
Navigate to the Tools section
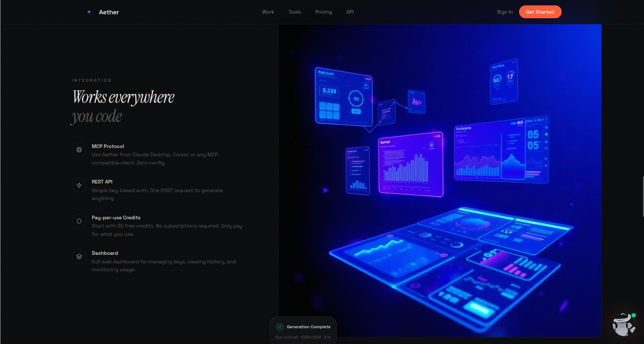(294, 12)
